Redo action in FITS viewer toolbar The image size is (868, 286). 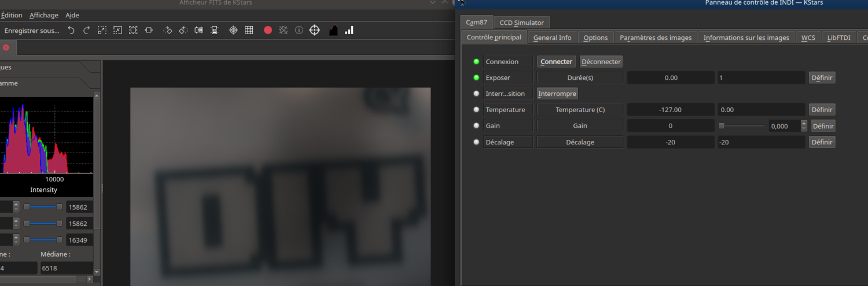tap(87, 30)
